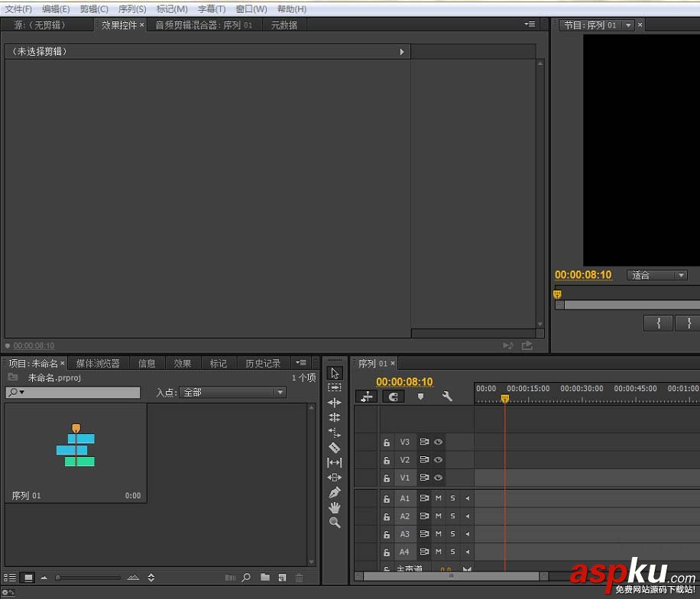Viewport: 700px width, 599px height.
Task: Select the Rate Stretch tool
Action: tap(335, 432)
